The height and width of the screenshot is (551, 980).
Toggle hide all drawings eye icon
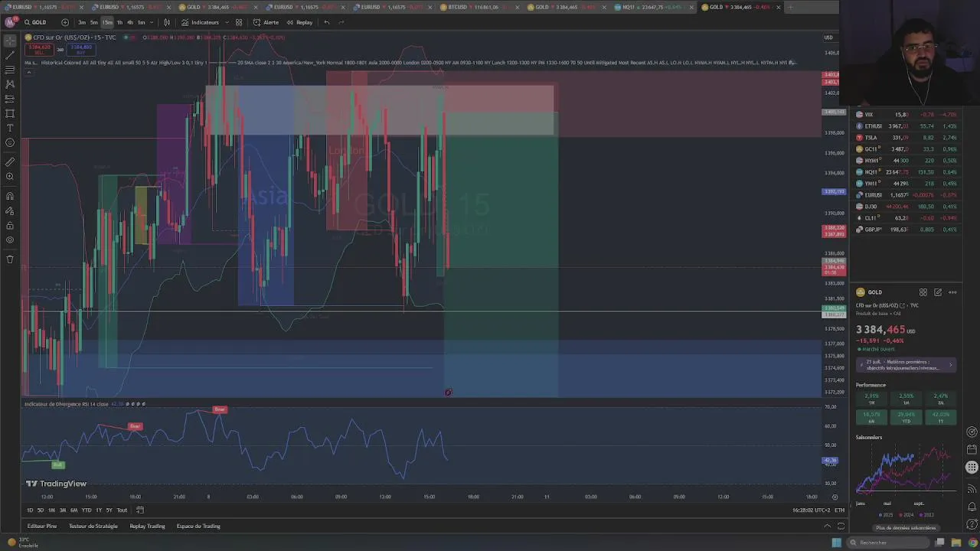(10, 240)
